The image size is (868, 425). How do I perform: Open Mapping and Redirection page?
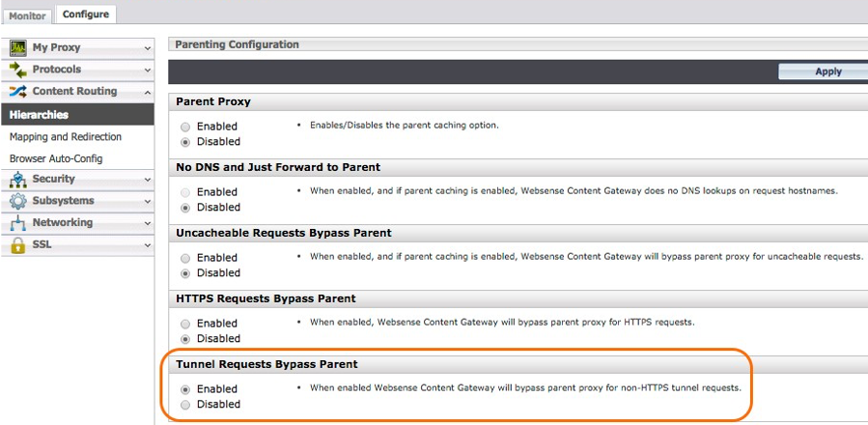66,137
